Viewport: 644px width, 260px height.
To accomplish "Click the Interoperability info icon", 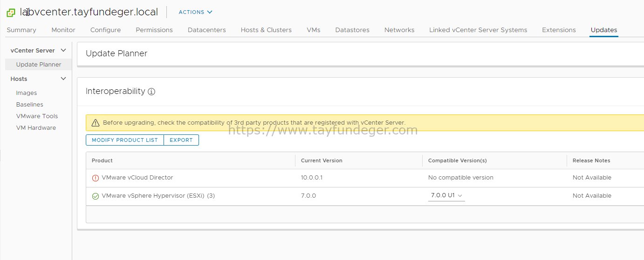I will click(x=151, y=92).
